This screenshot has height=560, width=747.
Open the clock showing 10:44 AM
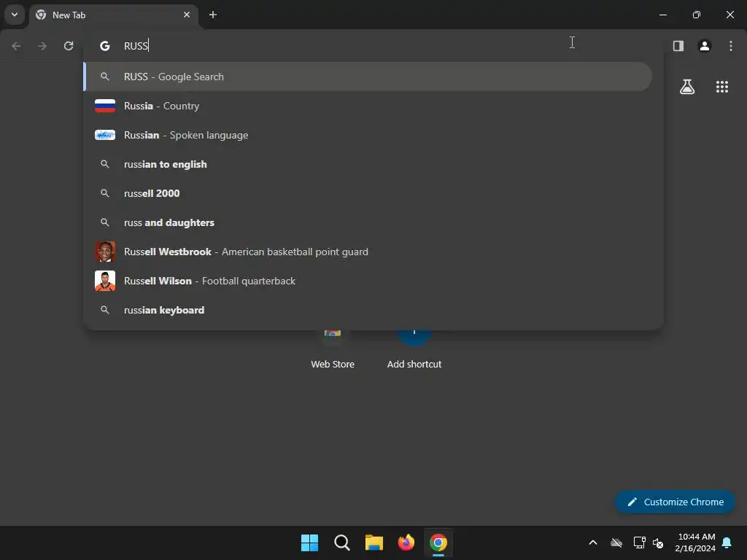pyautogui.click(x=695, y=542)
